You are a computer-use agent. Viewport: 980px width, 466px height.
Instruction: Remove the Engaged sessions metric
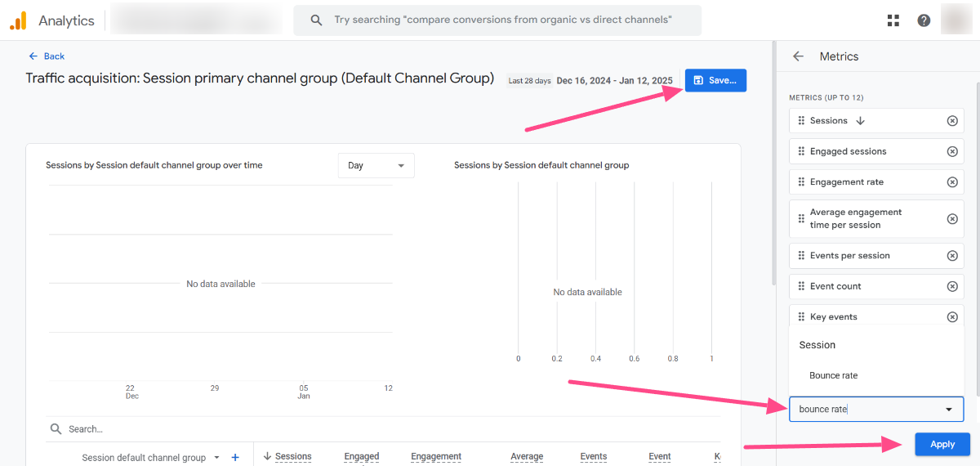(x=952, y=151)
